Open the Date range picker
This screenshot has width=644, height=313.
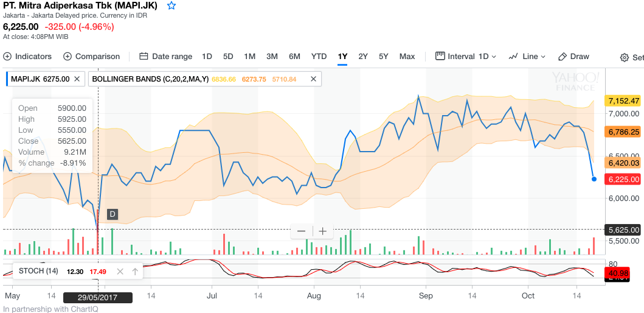[166, 57]
